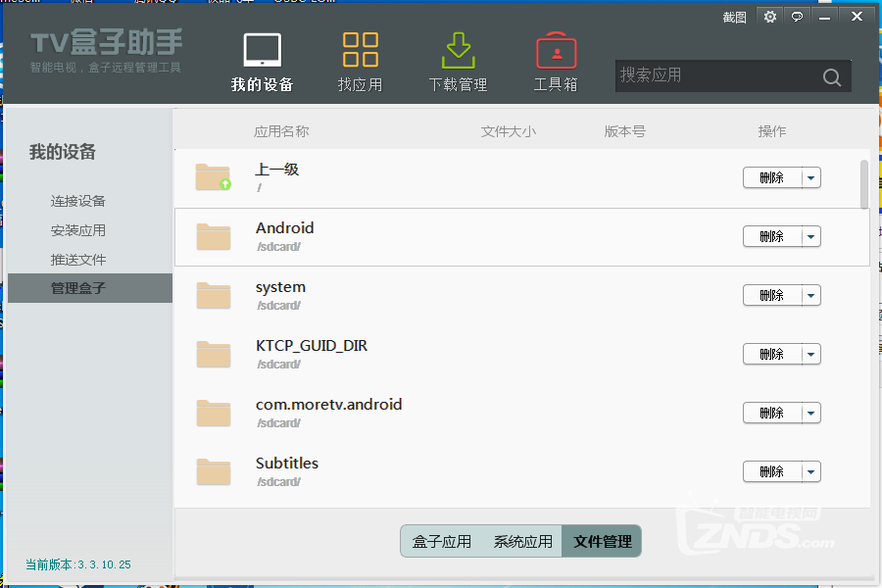
Task: Expand dropdown arrow on the Subtitles row
Action: (811, 471)
